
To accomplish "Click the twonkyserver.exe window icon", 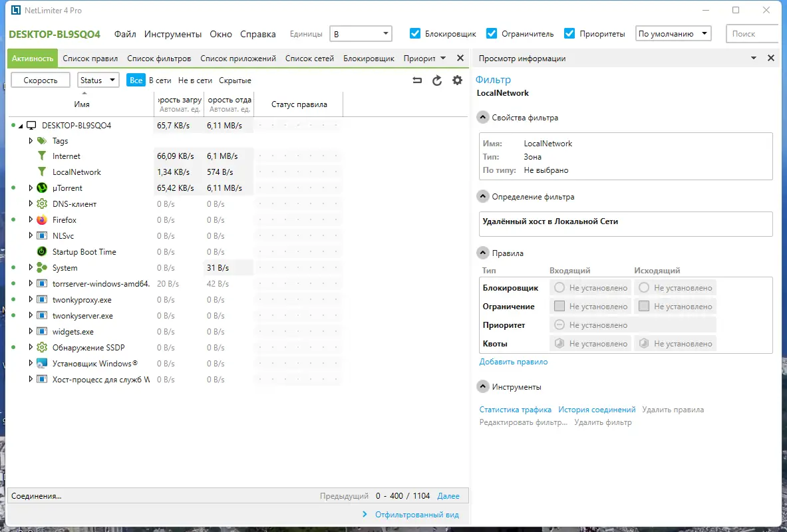I will coord(42,316).
